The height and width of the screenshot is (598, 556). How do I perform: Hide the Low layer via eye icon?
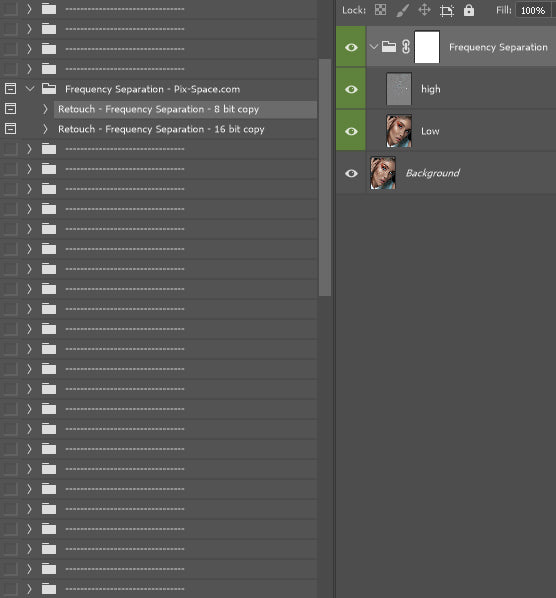[351, 131]
